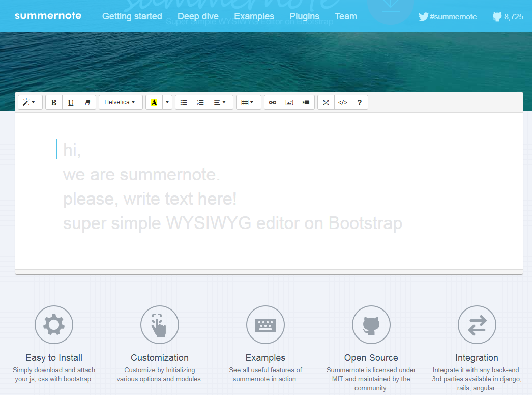Click the Open Source GitHub cat icon
Image resolution: width=532 pixels, height=395 pixels.
371,325
